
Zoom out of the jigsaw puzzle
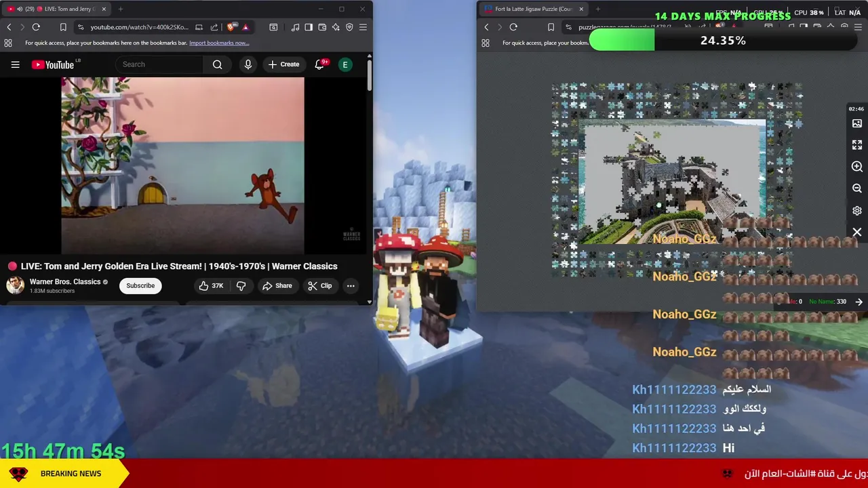pyautogui.click(x=857, y=188)
